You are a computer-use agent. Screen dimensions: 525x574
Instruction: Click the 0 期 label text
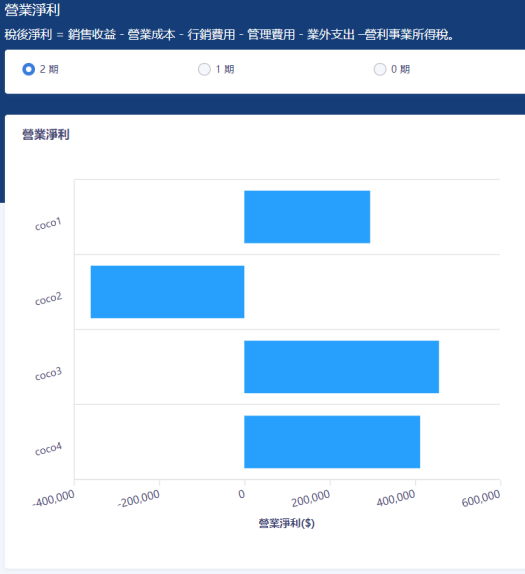(x=401, y=69)
